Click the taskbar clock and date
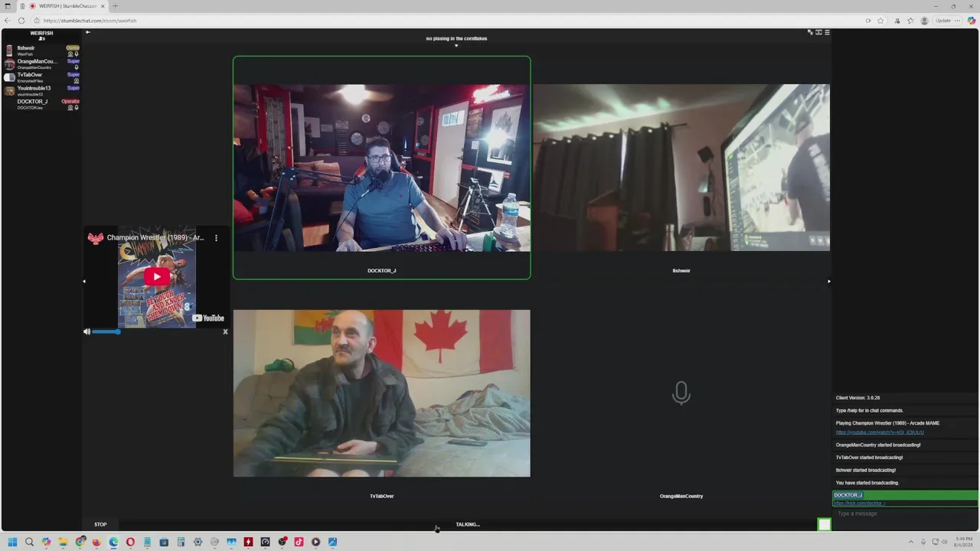This screenshot has width=980, height=551. coord(964,542)
